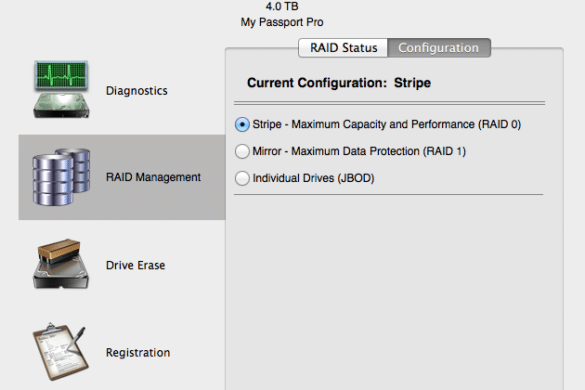Click the My Passport Pro device name
The width and height of the screenshot is (585, 390).
[x=282, y=22]
